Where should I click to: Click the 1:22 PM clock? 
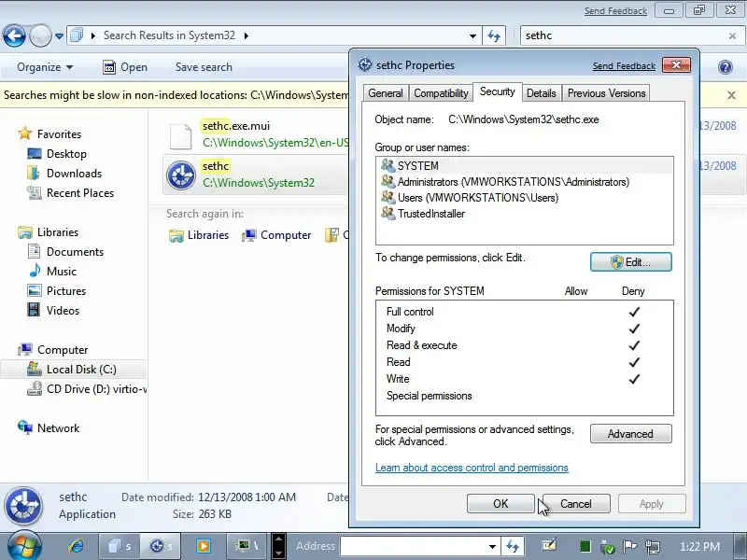tap(699, 546)
